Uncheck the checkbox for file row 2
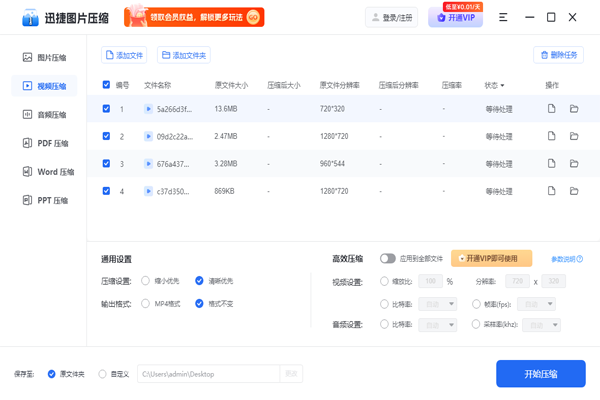The width and height of the screenshot is (600, 400). pyautogui.click(x=107, y=135)
